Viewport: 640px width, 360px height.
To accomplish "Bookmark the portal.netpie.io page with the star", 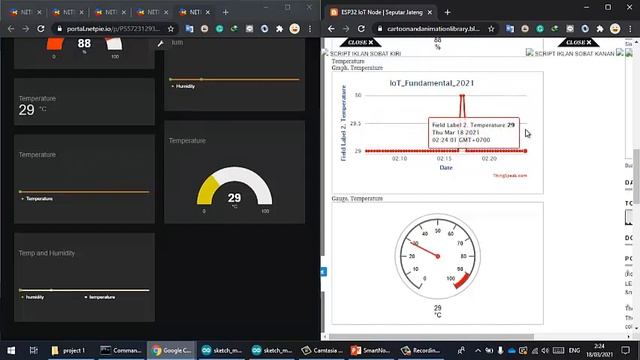I will point(171,29).
